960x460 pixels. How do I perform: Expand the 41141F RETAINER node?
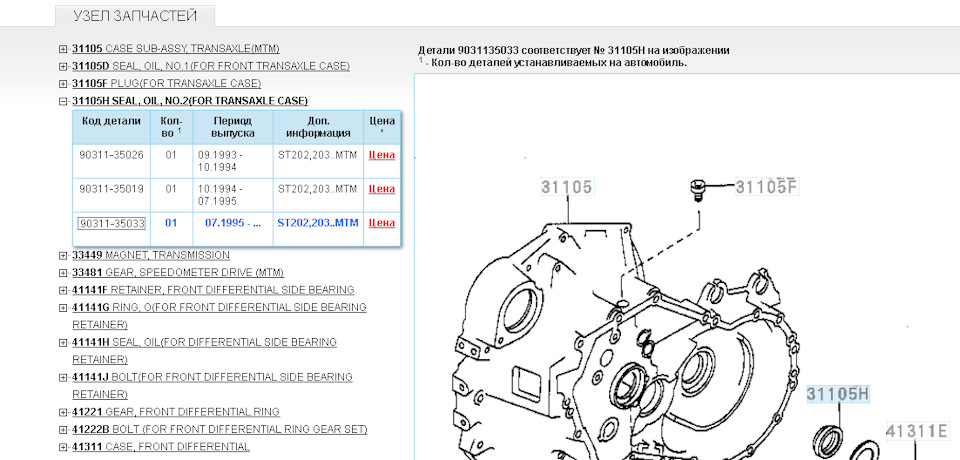[63, 290]
